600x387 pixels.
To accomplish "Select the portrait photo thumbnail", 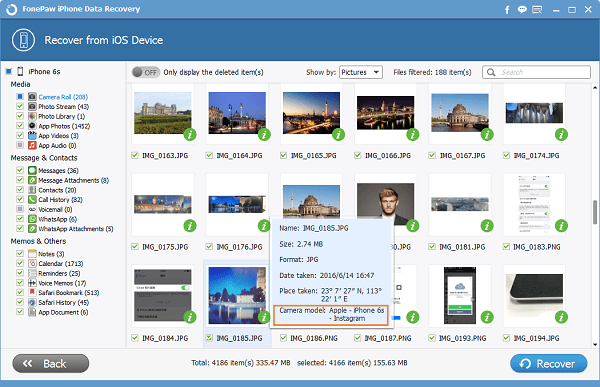I will [x=385, y=204].
